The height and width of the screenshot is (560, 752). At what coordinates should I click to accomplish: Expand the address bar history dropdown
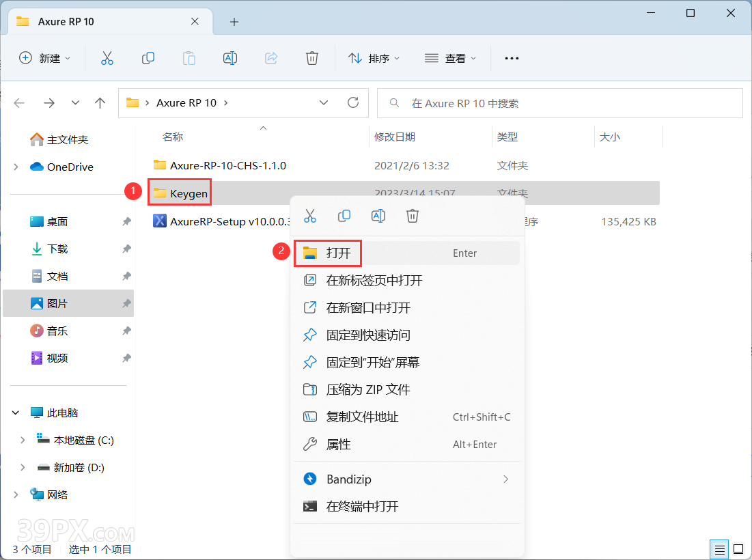click(x=324, y=102)
